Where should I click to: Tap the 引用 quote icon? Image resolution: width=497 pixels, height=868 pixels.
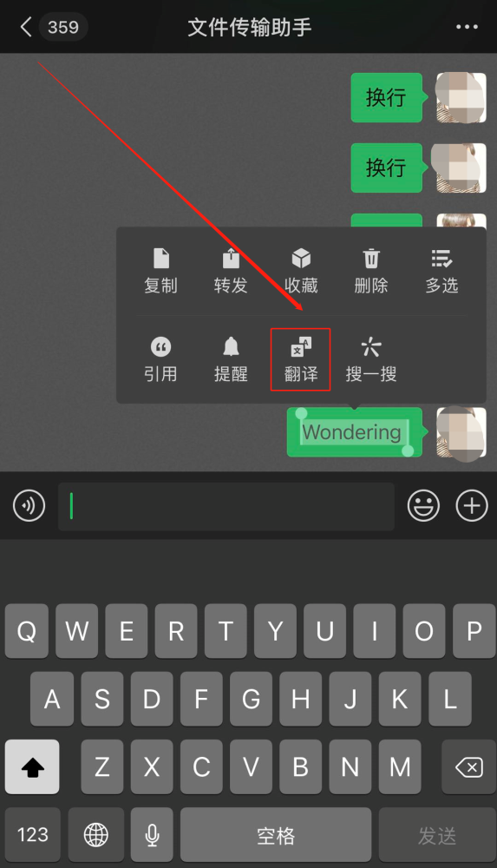pos(160,359)
